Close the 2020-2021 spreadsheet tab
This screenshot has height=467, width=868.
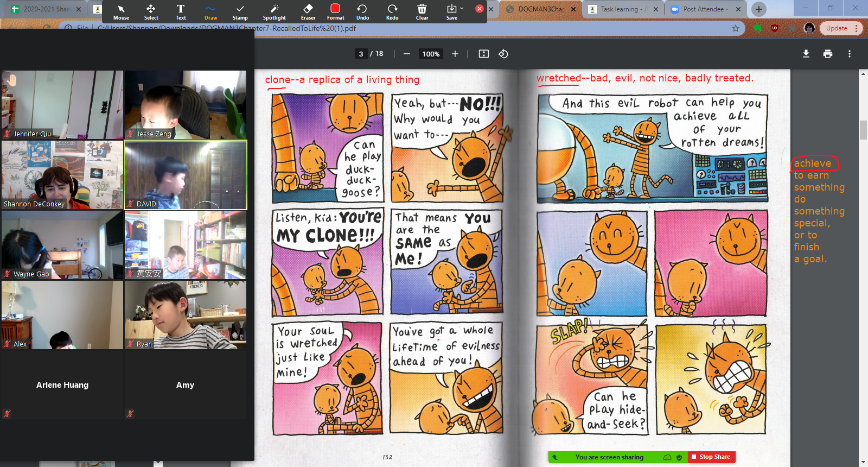pos(78,9)
